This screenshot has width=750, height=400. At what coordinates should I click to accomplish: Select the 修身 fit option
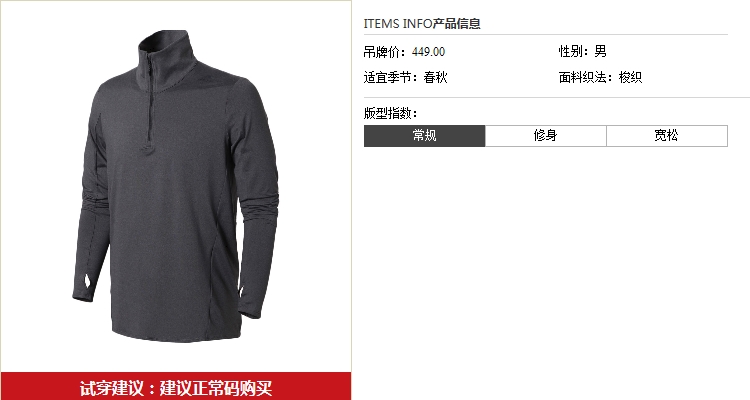(546, 136)
